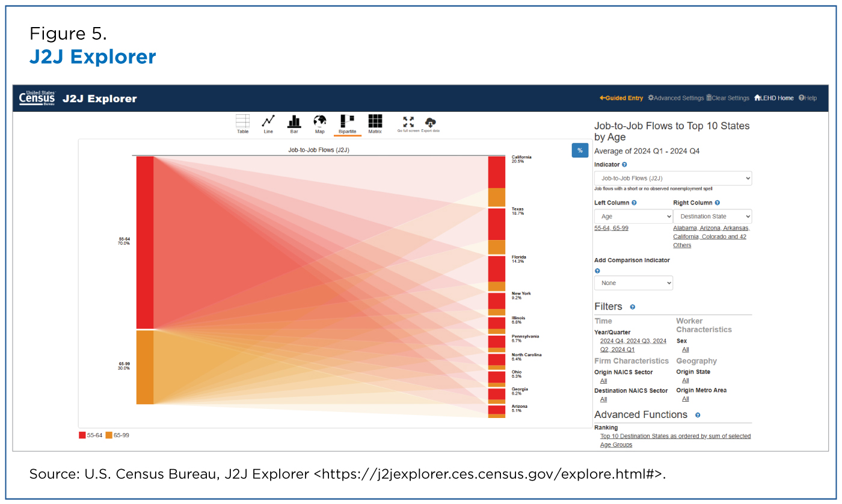Viewport: 842px width, 504px height.
Task: Switch to Table view icon
Action: 242,121
